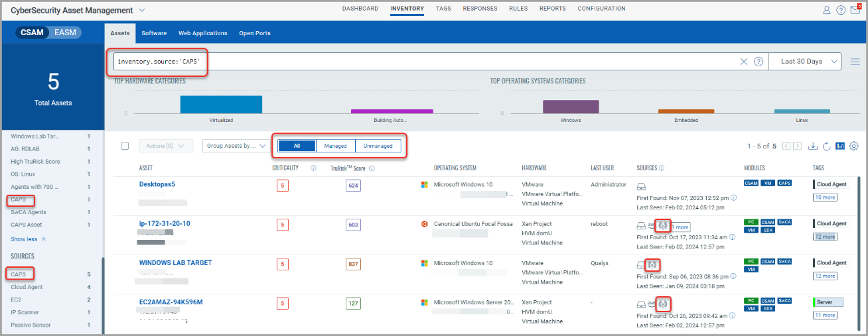Click AWS source icon in EC2AMAZ-94K596M row
The width and height of the screenshot is (868, 336).
click(x=651, y=304)
